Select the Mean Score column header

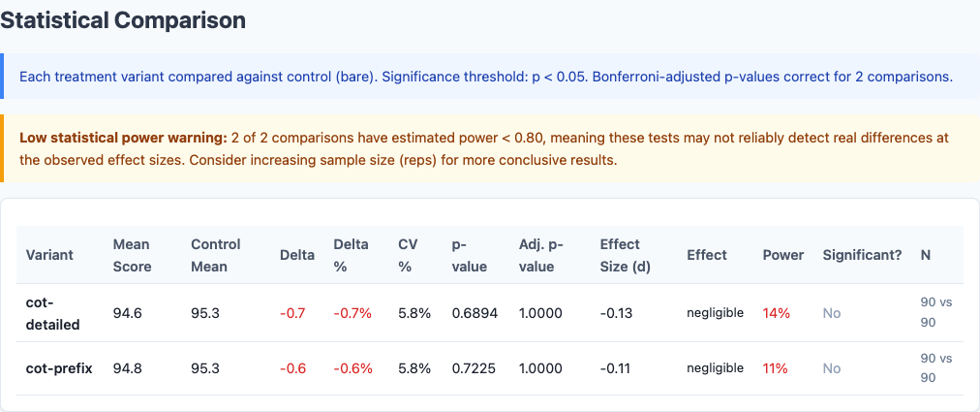pos(132,255)
